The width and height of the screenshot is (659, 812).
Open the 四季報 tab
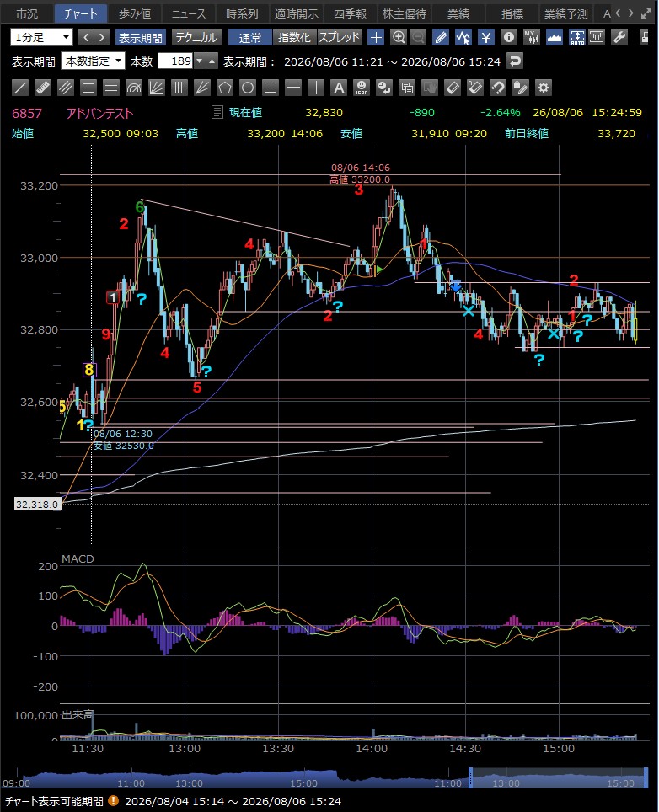click(351, 13)
